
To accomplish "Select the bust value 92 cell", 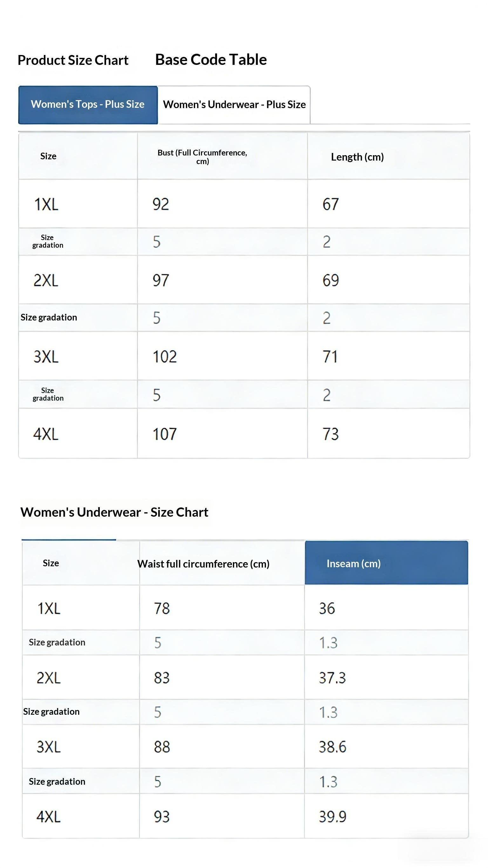I will (x=161, y=204).
